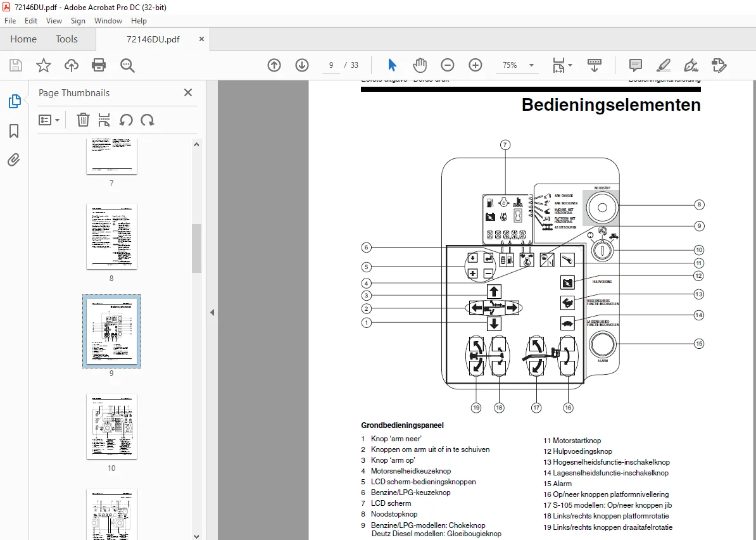Open the View menu

54,21
